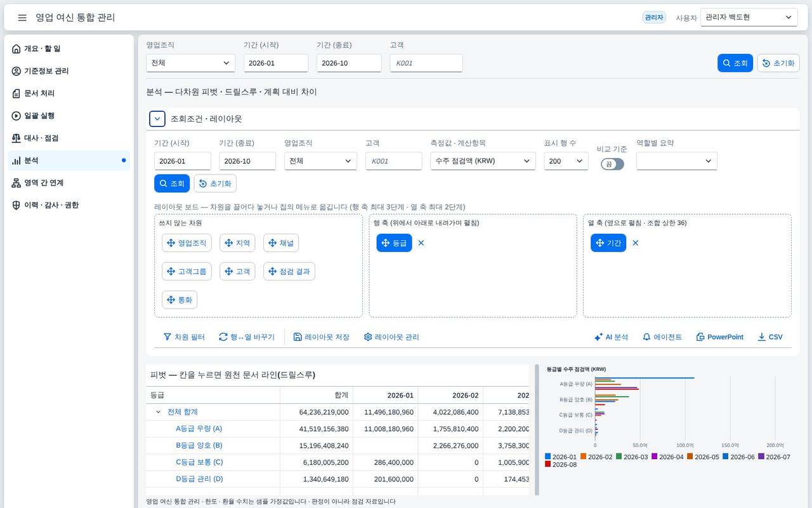Select the 영업조직 dimension chip

[187, 243]
